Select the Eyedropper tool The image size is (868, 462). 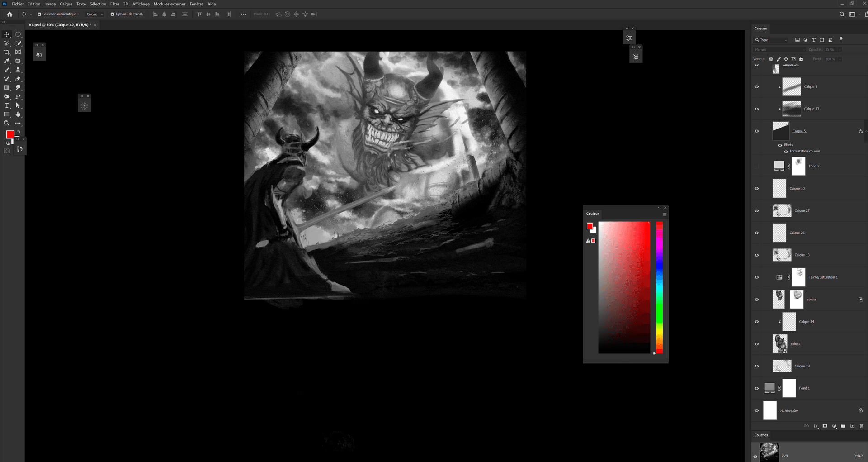[x=7, y=61]
